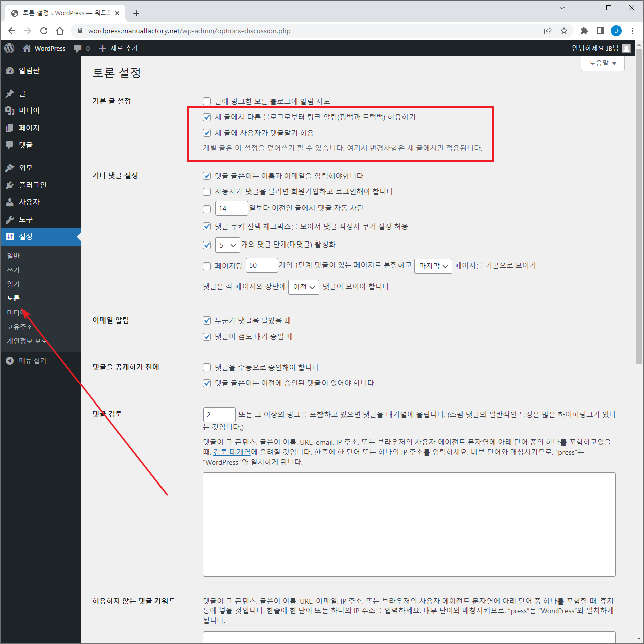Click the days-old field showing 14
644x644 pixels.
point(231,208)
